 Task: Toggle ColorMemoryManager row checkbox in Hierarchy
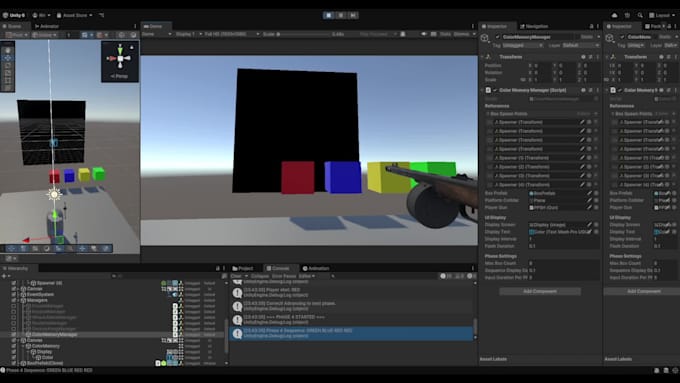click(13, 334)
